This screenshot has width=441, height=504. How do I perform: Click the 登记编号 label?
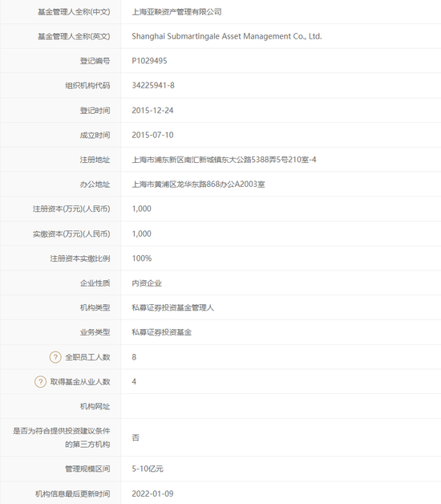[x=95, y=61]
